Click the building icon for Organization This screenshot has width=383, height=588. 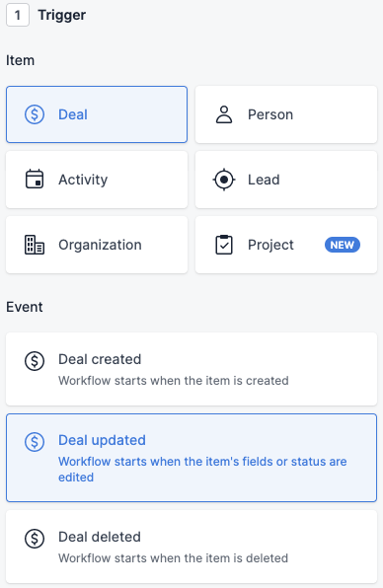(35, 245)
